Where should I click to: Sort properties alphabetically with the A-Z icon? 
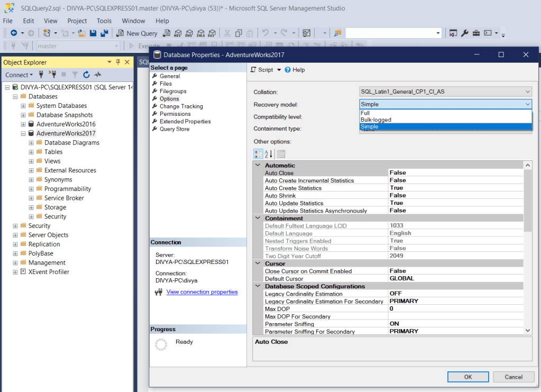coord(269,154)
